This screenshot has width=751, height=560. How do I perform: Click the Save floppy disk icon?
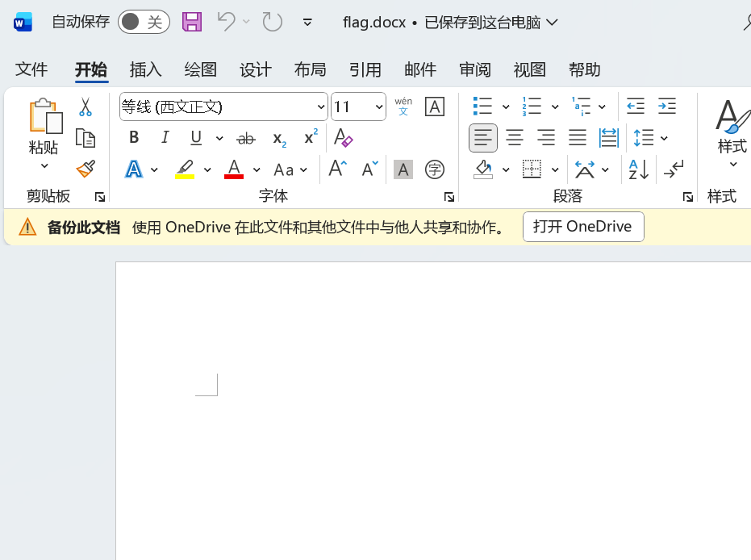click(192, 22)
